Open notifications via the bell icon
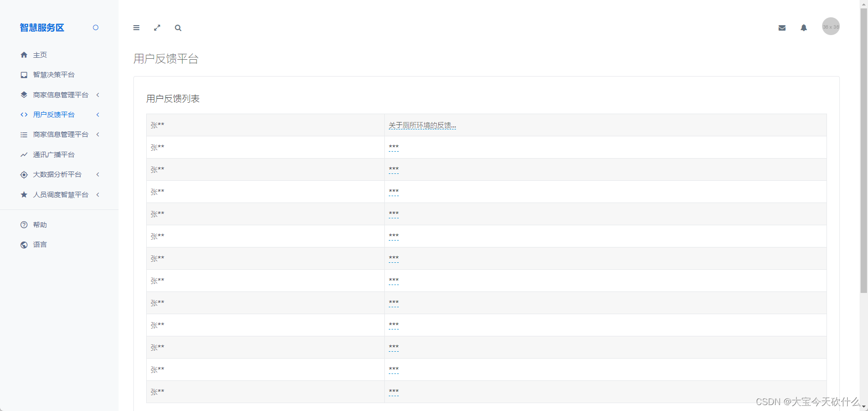This screenshot has height=411, width=868. (x=804, y=28)
